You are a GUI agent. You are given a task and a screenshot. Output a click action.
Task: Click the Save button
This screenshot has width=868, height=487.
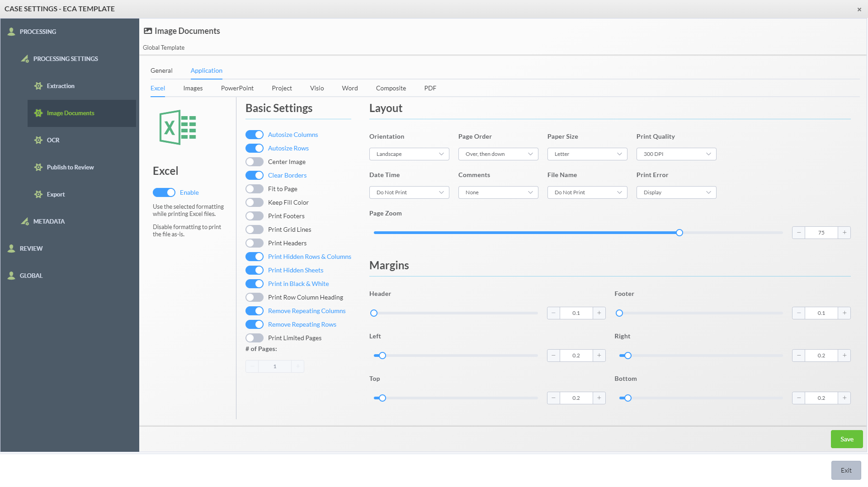(x=846, y=439)
